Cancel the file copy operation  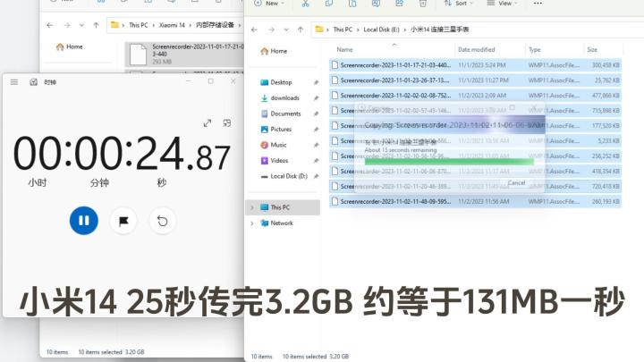516,183
